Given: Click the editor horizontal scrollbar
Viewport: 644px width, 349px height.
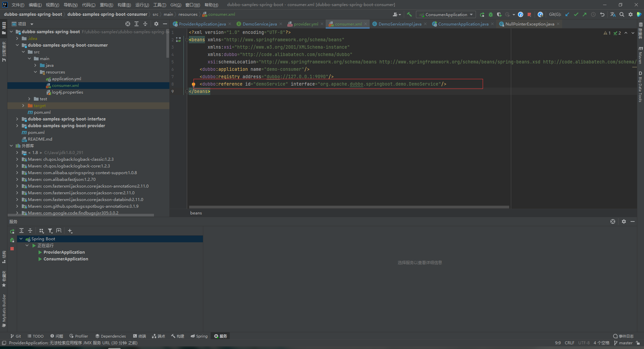Looking at the screenshot, I should click(349, 207).
